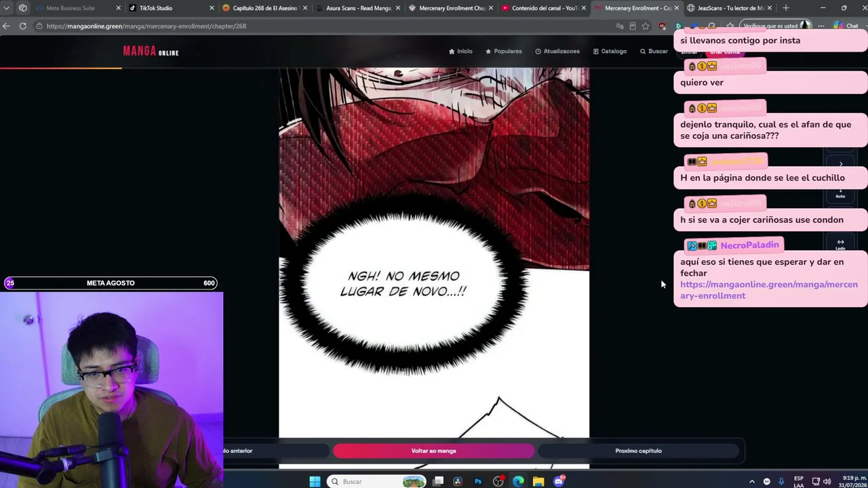Open the mangaonline.green link in chat
The width and height of the screenshot is (868, 488).
[769, 290]
